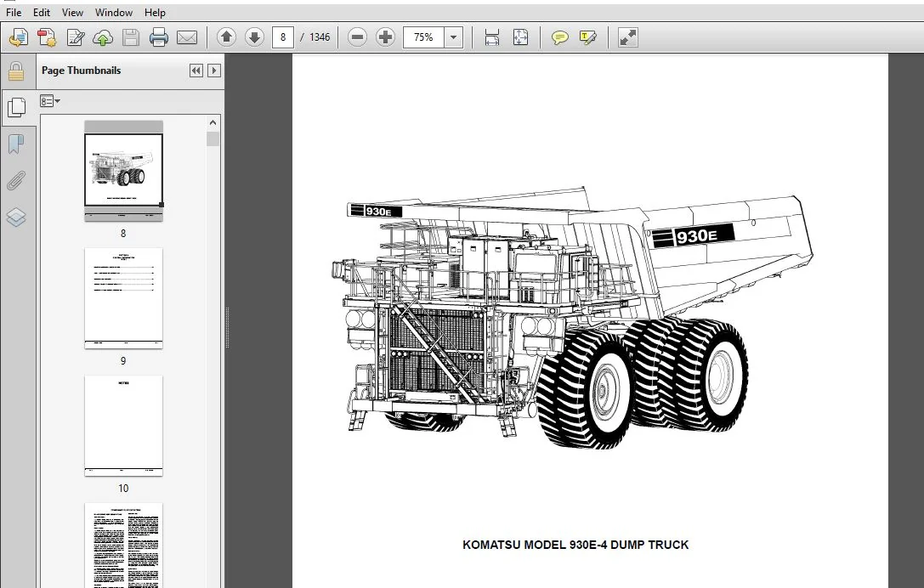Select the text-filled thumbnail below page 10

tap(124, 545)
